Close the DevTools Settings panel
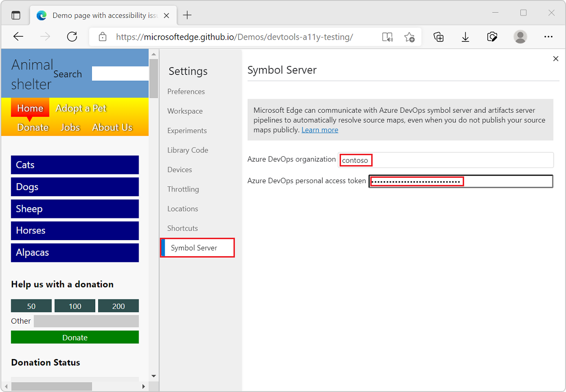This screenshot has height=392, width=566. point(556,58)
